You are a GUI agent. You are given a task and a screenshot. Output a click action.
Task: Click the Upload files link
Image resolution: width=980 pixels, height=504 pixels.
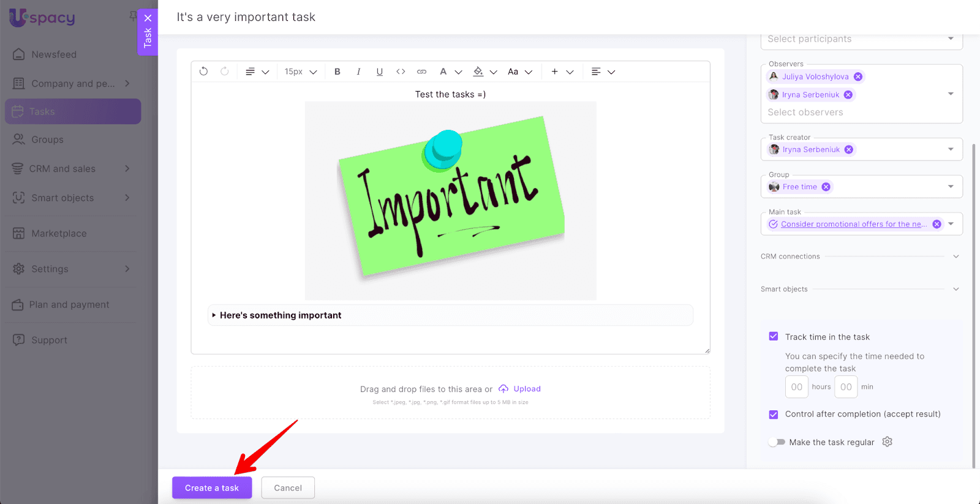pyautogui.click(x=526, y=389)
